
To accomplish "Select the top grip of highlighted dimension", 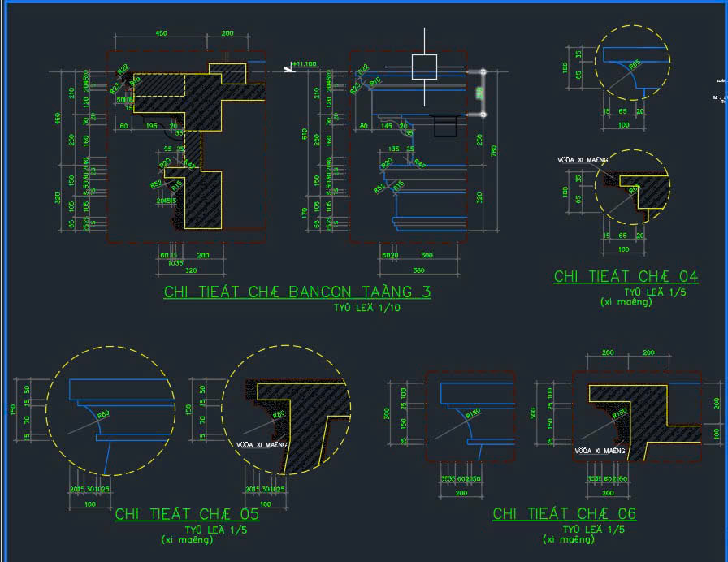I will point(483,72).
